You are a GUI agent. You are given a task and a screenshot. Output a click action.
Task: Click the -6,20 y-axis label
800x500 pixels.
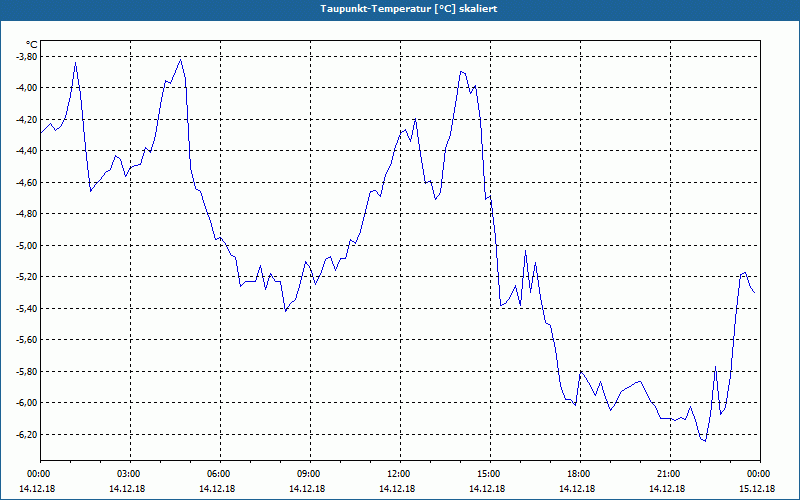[28, 435]
